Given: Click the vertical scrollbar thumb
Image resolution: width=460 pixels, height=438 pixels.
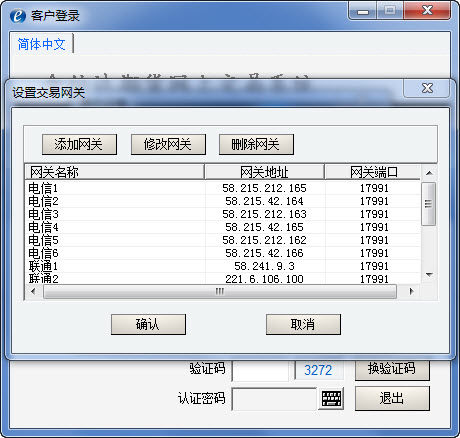Looking at the screenshot, I should [429, 203].
